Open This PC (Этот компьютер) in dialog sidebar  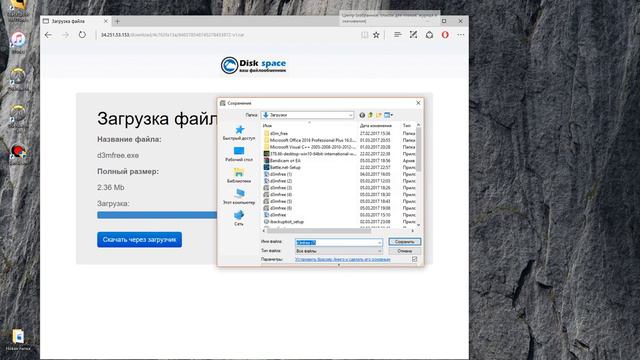click(x=239, y=197)
